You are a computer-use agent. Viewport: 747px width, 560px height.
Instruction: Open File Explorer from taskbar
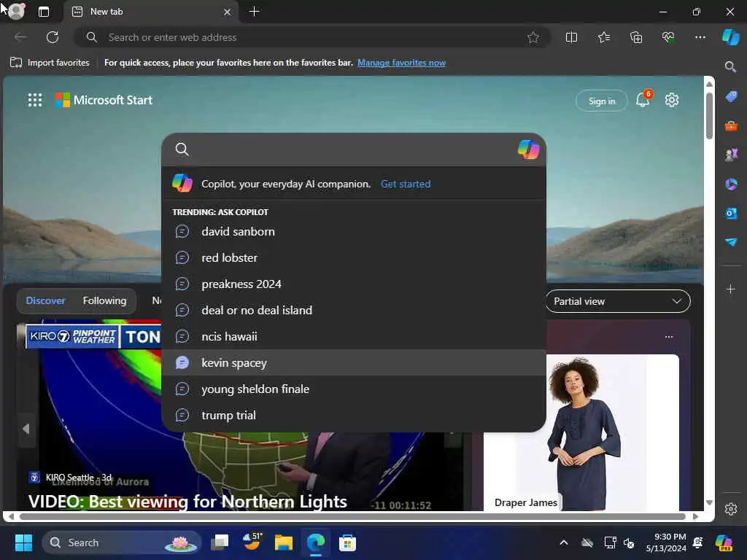point(284,542)
